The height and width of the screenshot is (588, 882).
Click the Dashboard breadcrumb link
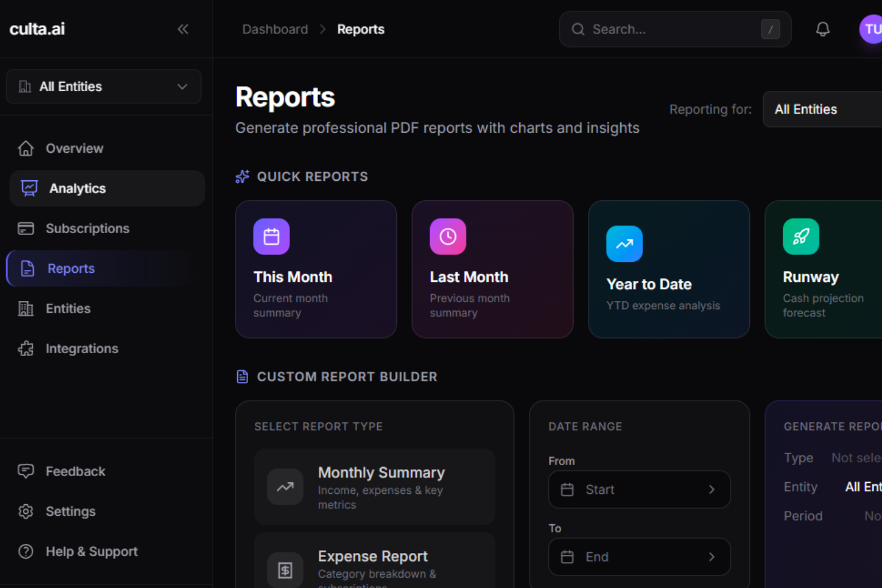[275, 29]
